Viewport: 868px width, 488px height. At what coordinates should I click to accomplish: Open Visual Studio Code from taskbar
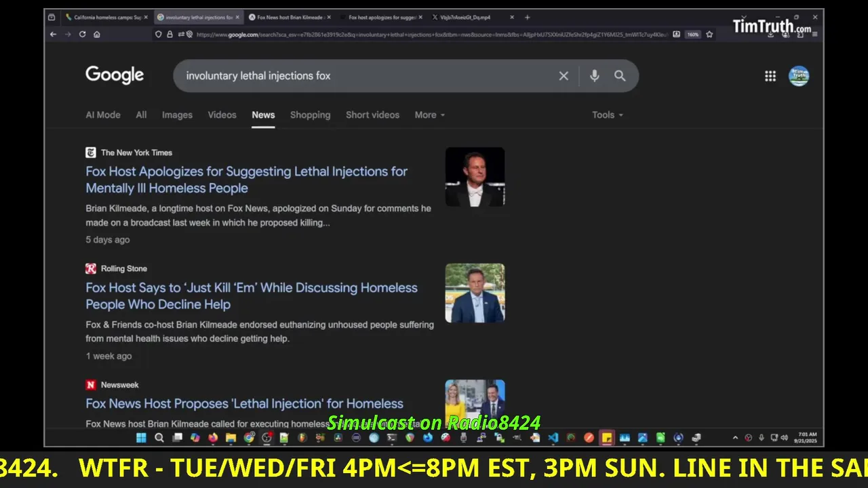(553, 438)
